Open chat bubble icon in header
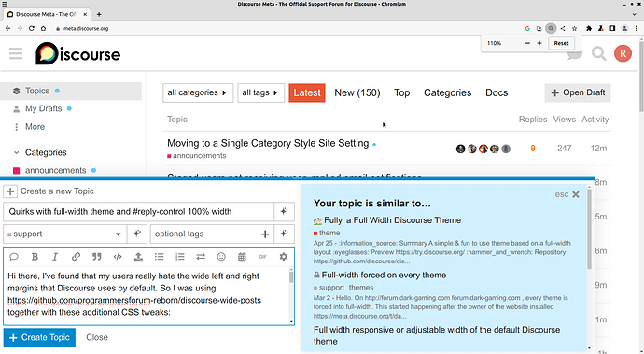The height and width of the screenshot is (354, 644). tap(575, 54)
